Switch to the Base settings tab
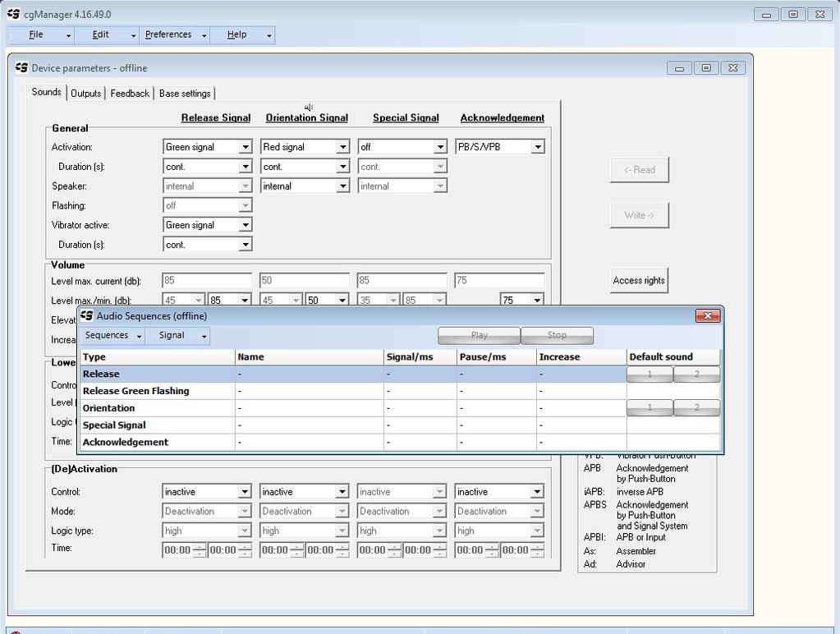Image resolution: width=840 pixels, height=634 pixels. pos(185,94)
